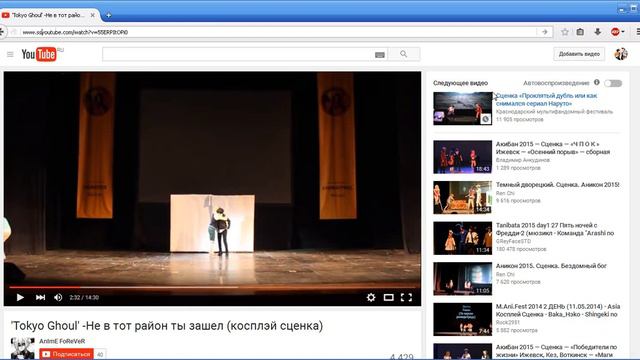The width and height of the screenshot is (640, 360).
Task: Click the Добавить видео button
Action: [579, 54]
